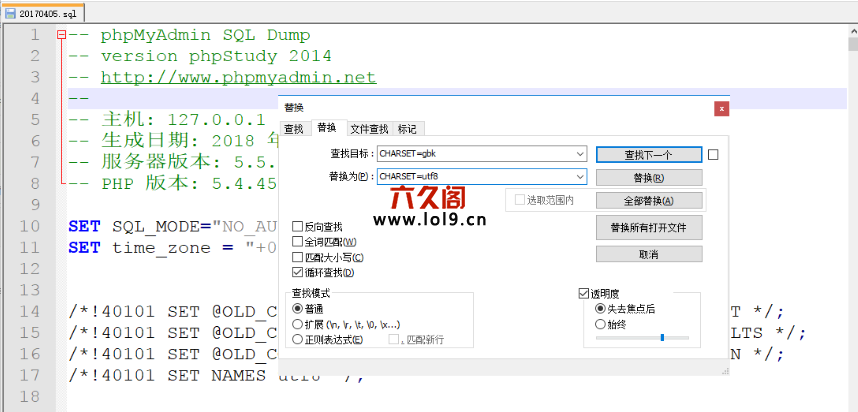Expand the 替换为 dropdown history
Image resolution: width=858 pixels, height=412 pixels.
580,177
